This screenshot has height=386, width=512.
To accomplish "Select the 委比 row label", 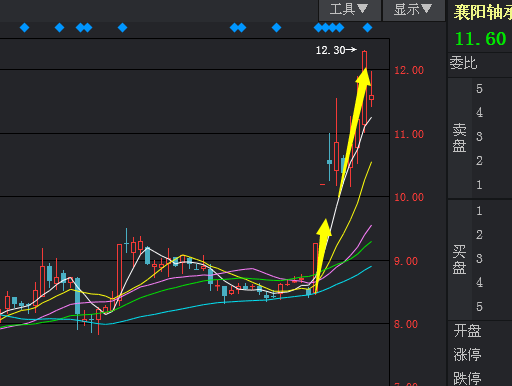I will point(463,63).
